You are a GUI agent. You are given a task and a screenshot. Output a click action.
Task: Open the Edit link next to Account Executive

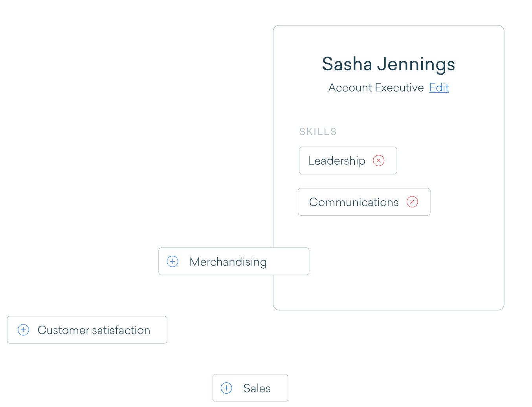click(439, 88)
